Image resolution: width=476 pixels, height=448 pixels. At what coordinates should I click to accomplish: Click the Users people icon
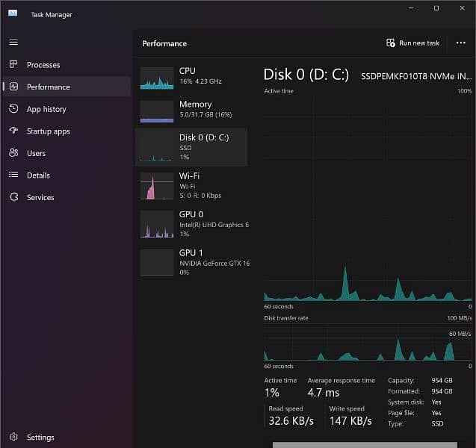point(13,153)
